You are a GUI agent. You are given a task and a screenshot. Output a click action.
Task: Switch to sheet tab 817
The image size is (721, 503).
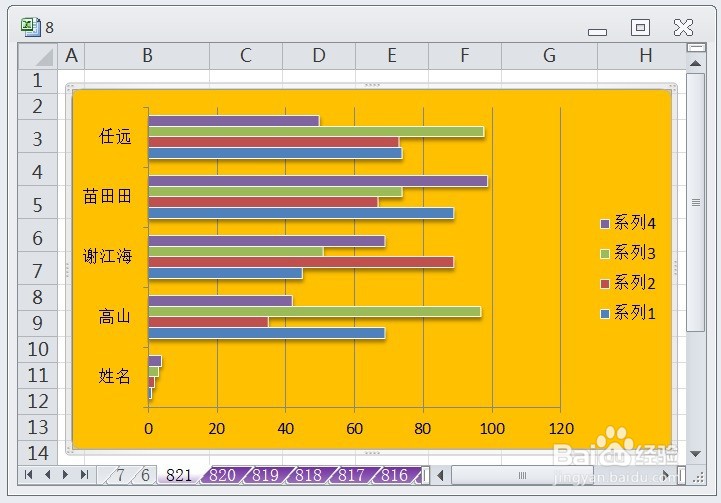(x=351, y=475)
